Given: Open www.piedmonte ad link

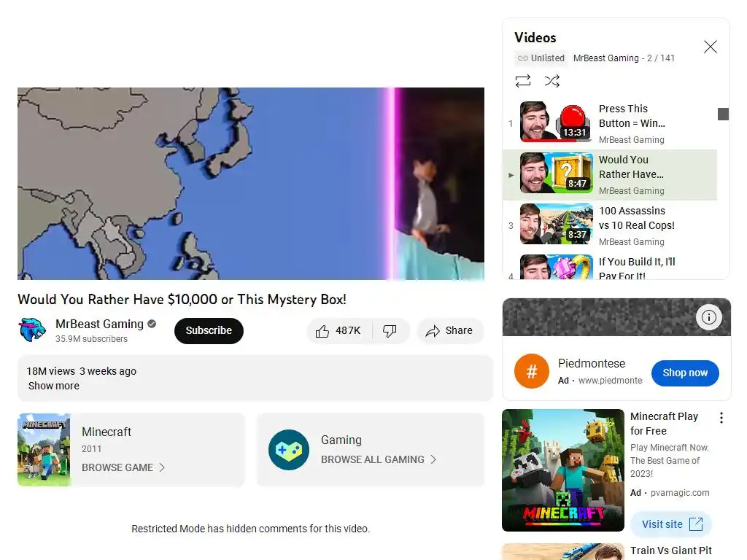Looking at the screenshot, I should pyautogui.click(x=611, y=381).
